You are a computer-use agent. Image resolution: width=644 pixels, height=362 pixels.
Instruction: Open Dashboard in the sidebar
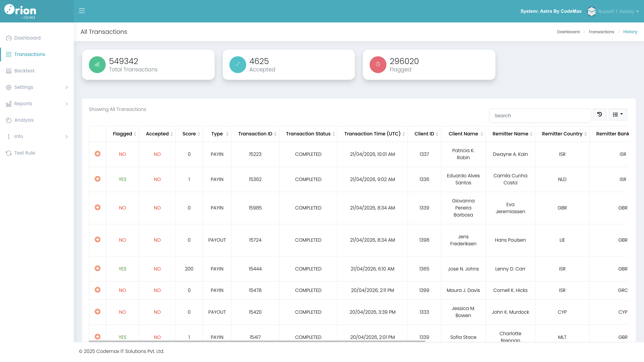coord(27,38)
